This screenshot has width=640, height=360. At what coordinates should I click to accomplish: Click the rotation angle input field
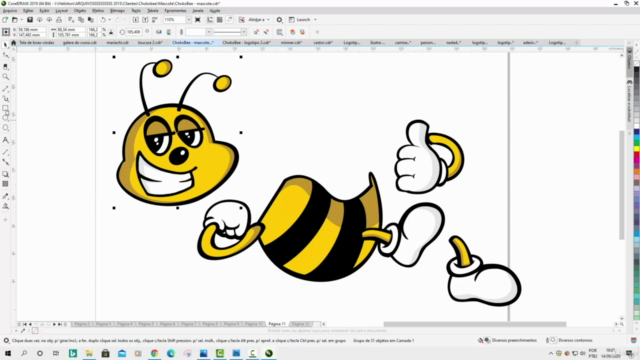tap(133, 32)
